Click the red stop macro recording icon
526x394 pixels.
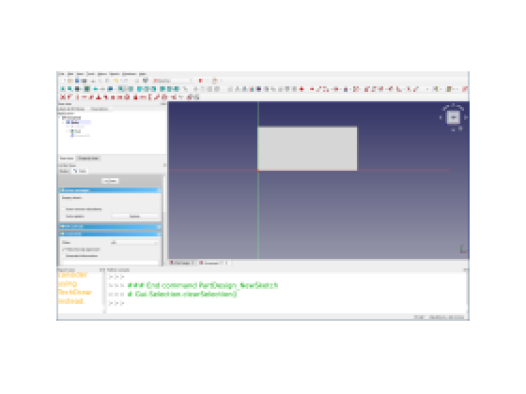pyautogui.click(x=201, y=81)
